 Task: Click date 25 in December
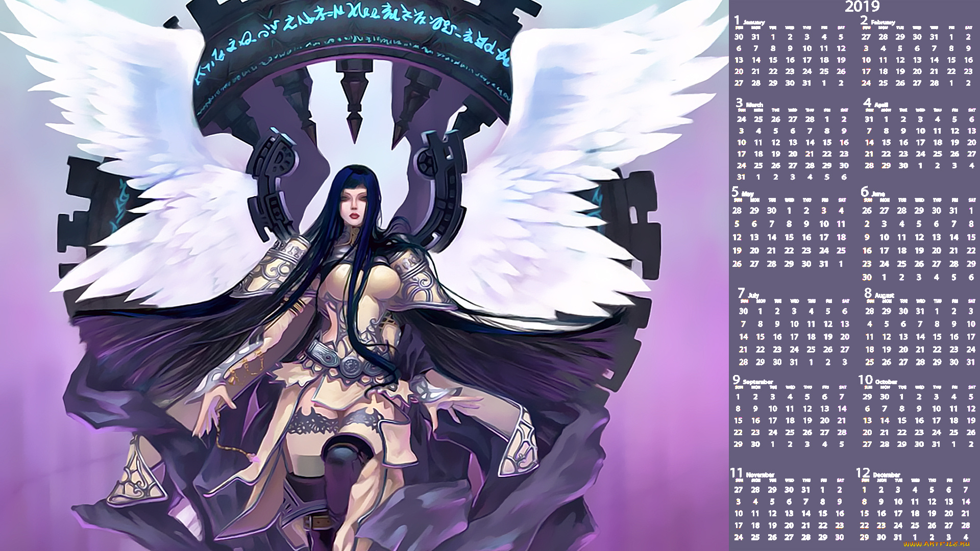click(x=915, y=525)
